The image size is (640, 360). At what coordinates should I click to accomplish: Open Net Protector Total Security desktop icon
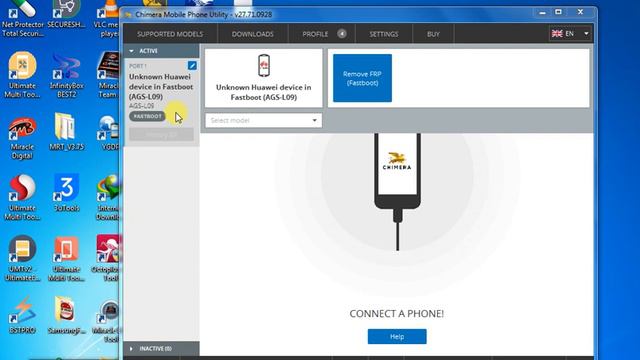(22, 18)
